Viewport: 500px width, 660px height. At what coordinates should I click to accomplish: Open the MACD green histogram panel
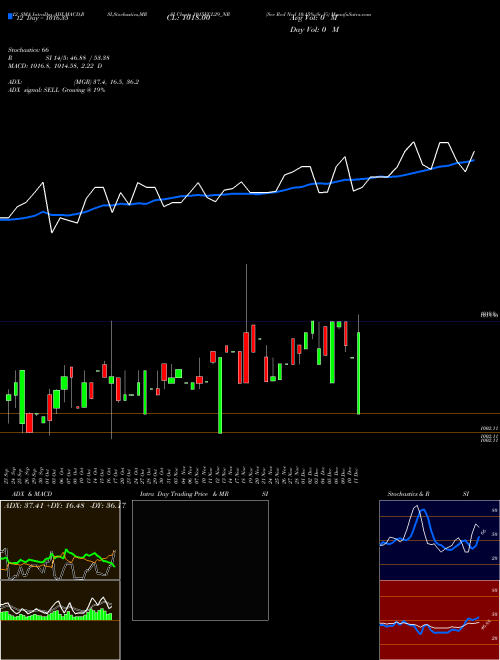click(60, 620)
